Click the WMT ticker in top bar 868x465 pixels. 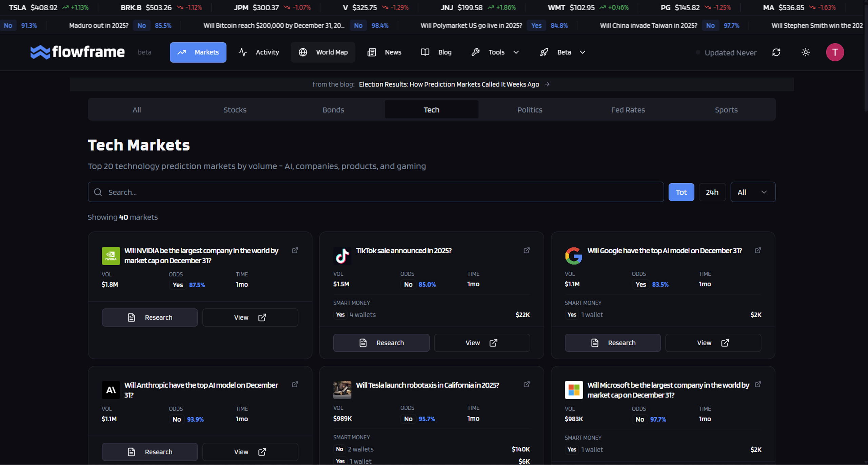pos(588,7)
